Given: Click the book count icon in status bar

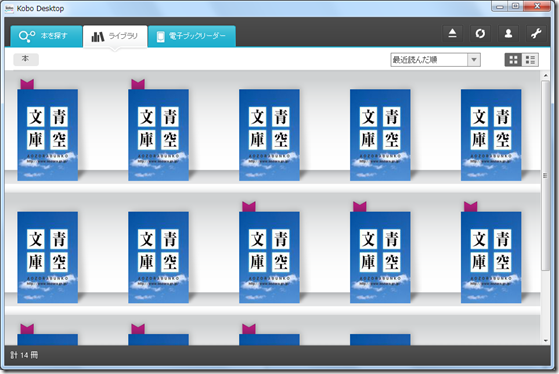Looking at the screenshot, I should (x=14, y=355).
